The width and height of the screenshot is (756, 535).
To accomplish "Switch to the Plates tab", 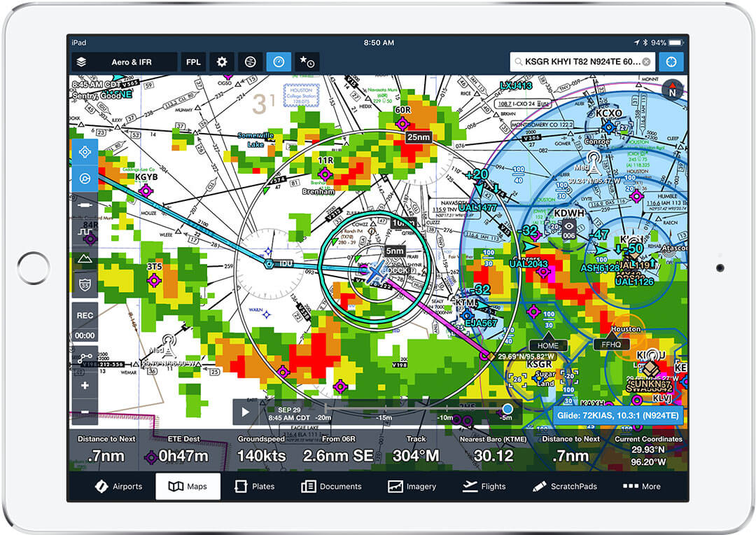I will click(254, 486).
